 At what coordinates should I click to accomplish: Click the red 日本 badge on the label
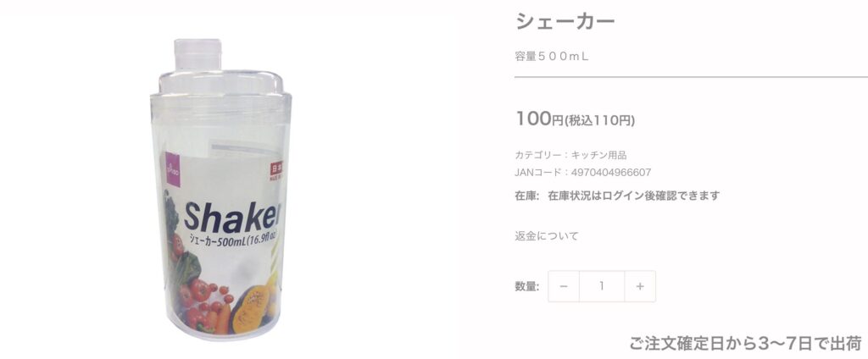click(276, 168)
